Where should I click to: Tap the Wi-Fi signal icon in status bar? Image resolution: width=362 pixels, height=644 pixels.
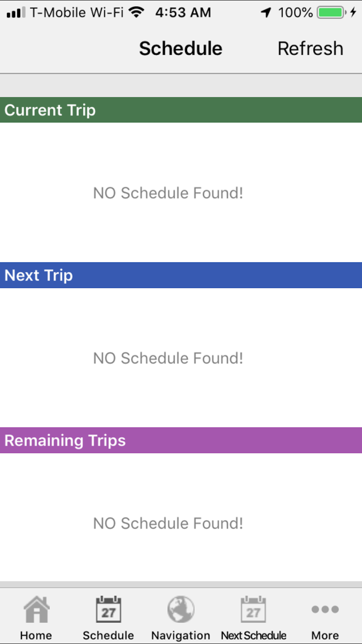pos(136,12)
